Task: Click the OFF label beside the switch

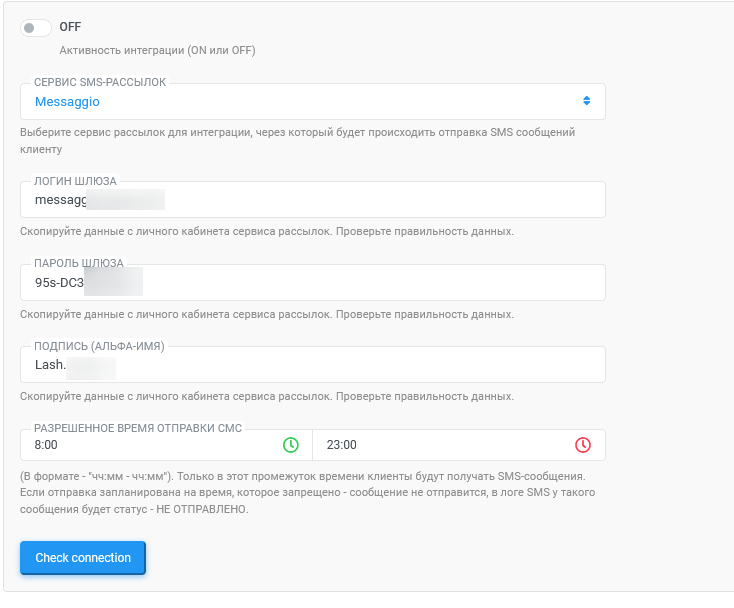Action: point(70,27)
